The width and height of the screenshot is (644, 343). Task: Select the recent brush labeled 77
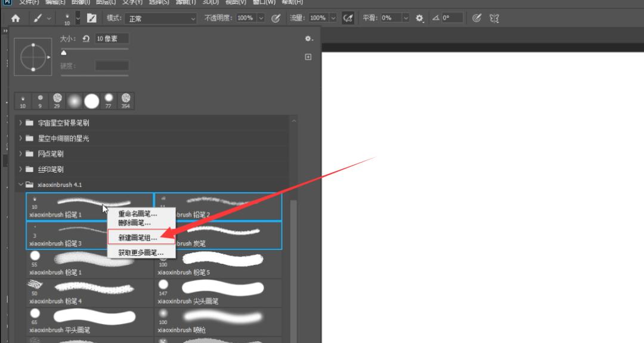point(109,101)
